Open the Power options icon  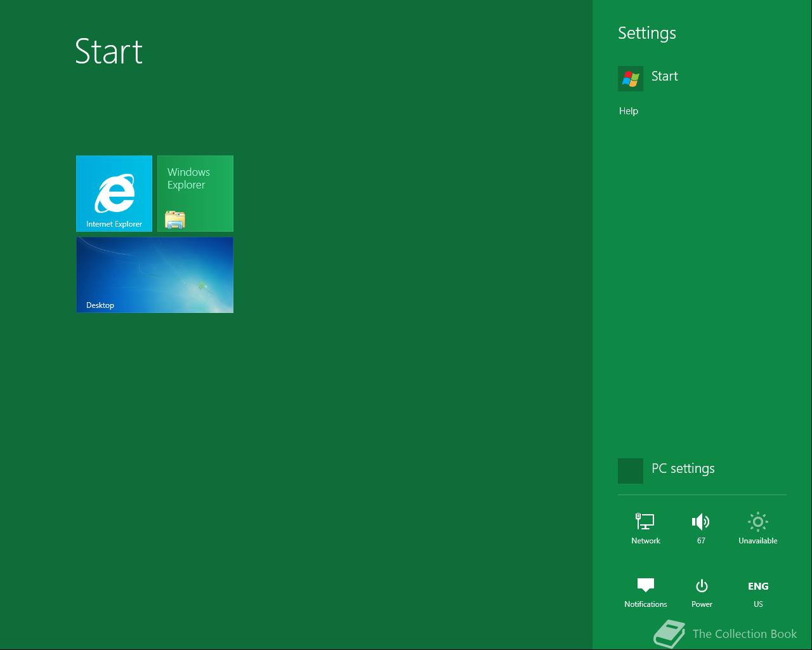[x=702, y=592]
